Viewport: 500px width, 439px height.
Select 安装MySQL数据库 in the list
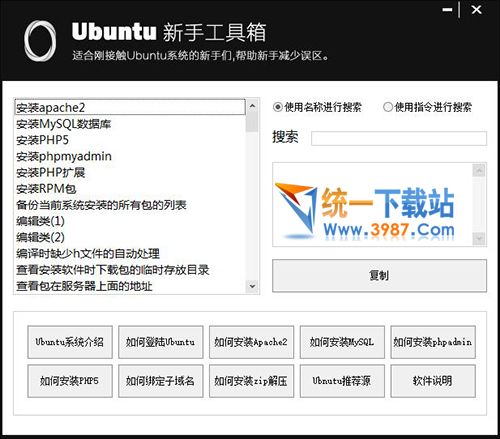tap(130, 124)
